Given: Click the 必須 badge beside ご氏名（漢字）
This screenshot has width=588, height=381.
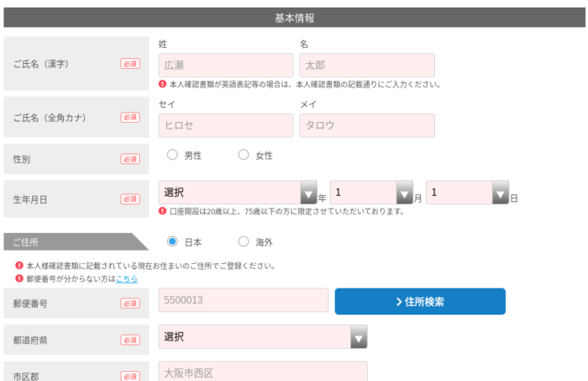Looking at the screenshot, I should coord(130,64).
